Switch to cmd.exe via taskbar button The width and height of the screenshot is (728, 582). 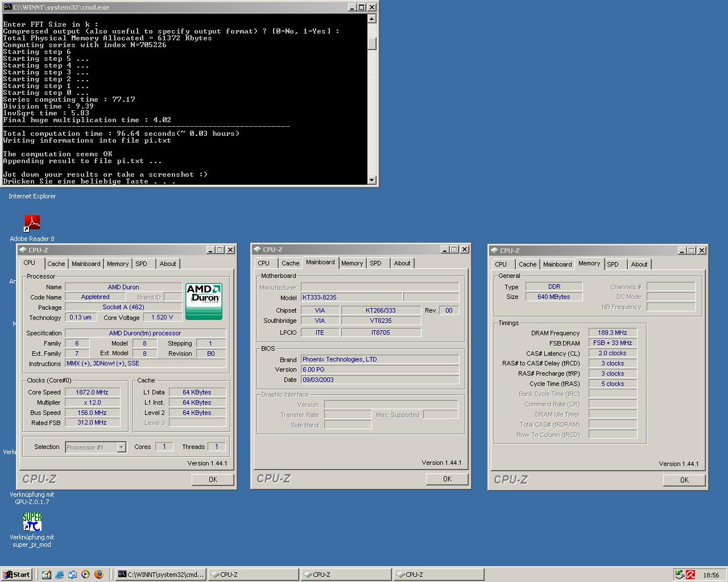click(x=160, y=575)
